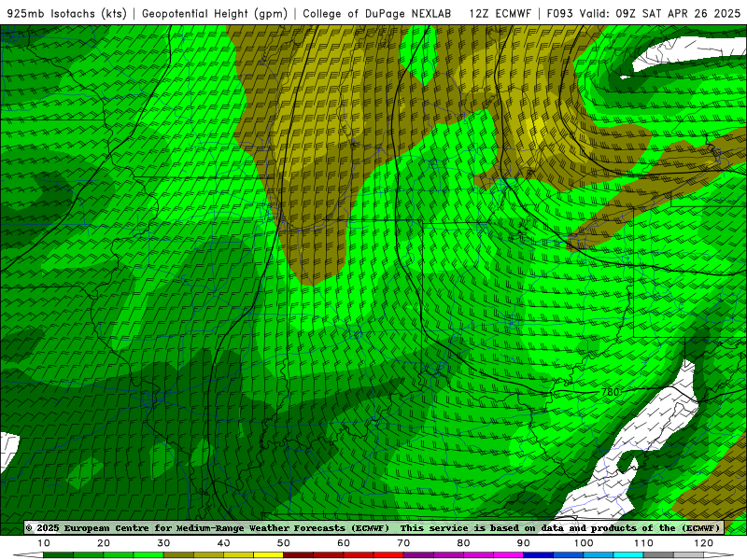The height and width of the screenshot is (560, 747).
Task: Click the 'Geopotential Height (gpm)' title label
Action: (215, 13)
